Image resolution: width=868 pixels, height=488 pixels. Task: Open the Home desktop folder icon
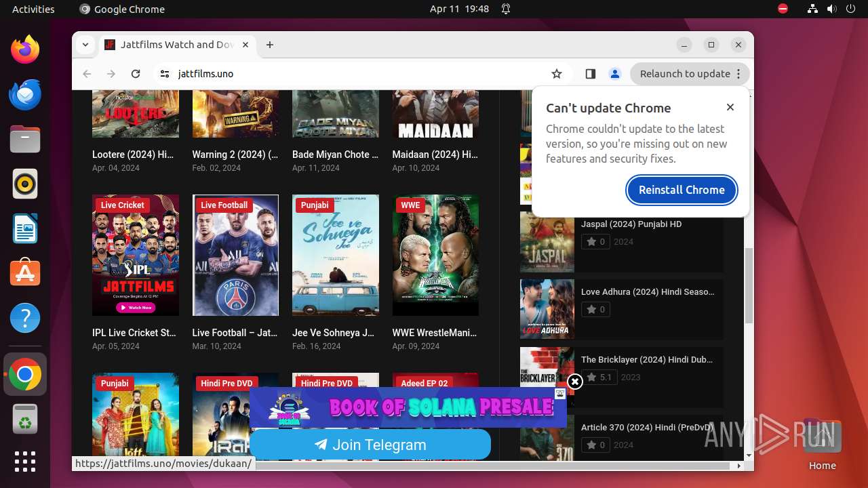(822, 446)
